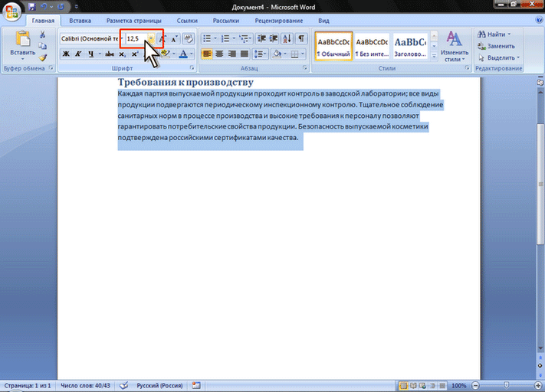Apply the Обычный style

click(x=333, y=46)
